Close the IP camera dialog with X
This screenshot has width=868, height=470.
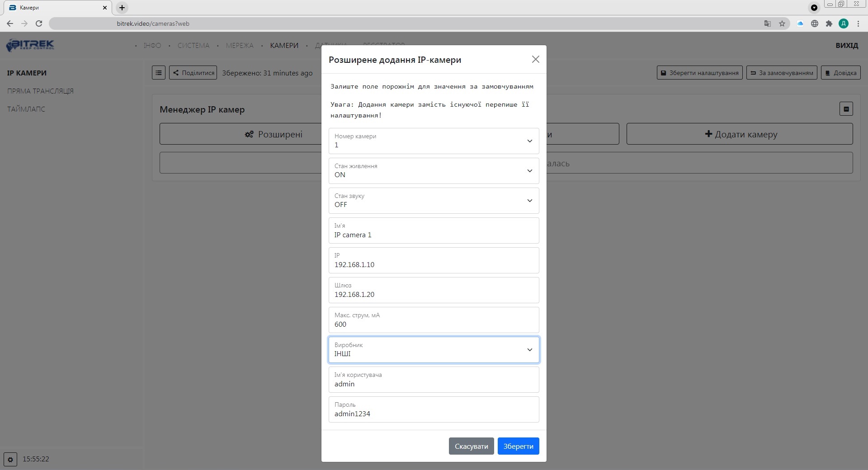point(535,59)
